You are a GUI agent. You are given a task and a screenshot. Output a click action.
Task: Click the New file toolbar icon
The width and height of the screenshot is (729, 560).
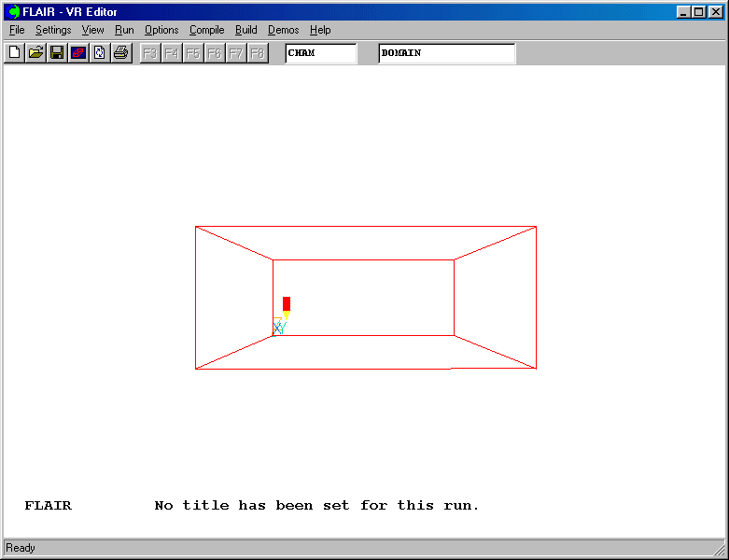[x=14, y=53]
